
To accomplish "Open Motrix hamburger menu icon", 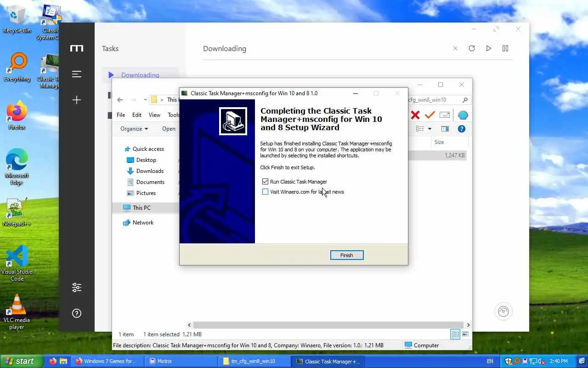I will (77, 74).
